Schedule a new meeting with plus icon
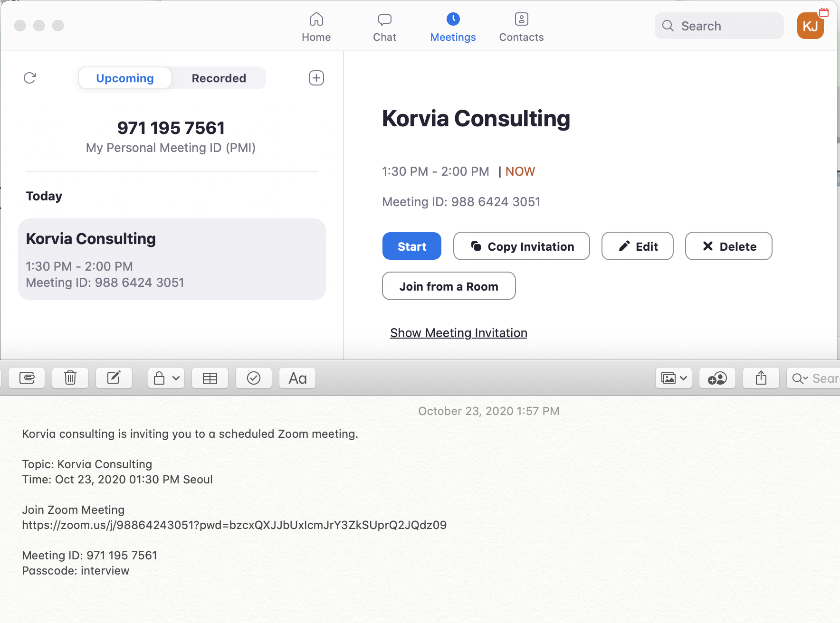840x623 pixels. point(316,78)
